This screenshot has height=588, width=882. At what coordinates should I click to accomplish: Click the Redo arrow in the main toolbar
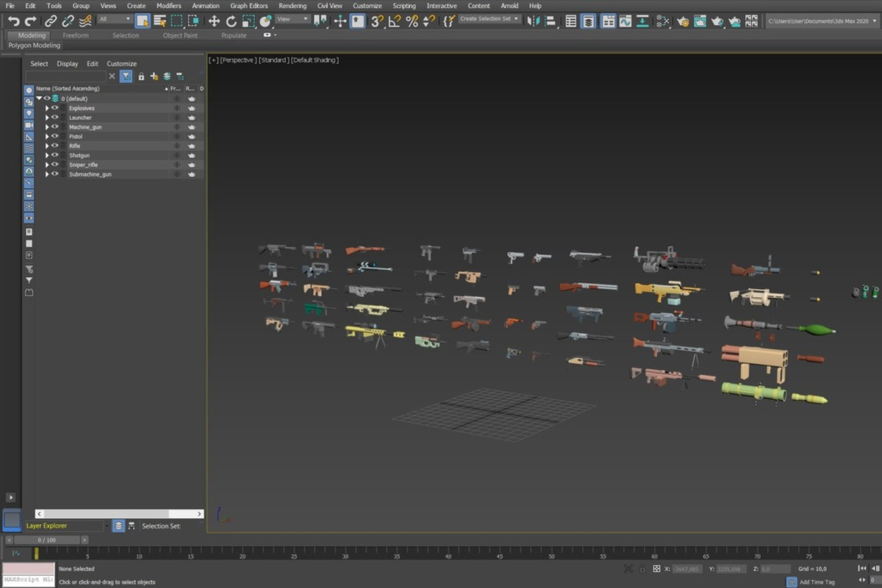point(30,21)
